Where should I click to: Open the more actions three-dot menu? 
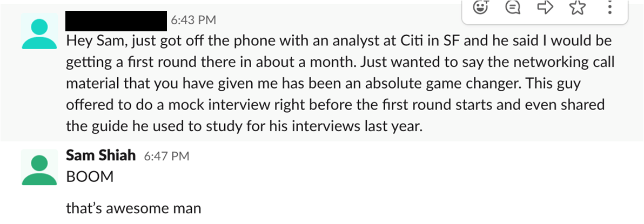click(x=610, y=8)
